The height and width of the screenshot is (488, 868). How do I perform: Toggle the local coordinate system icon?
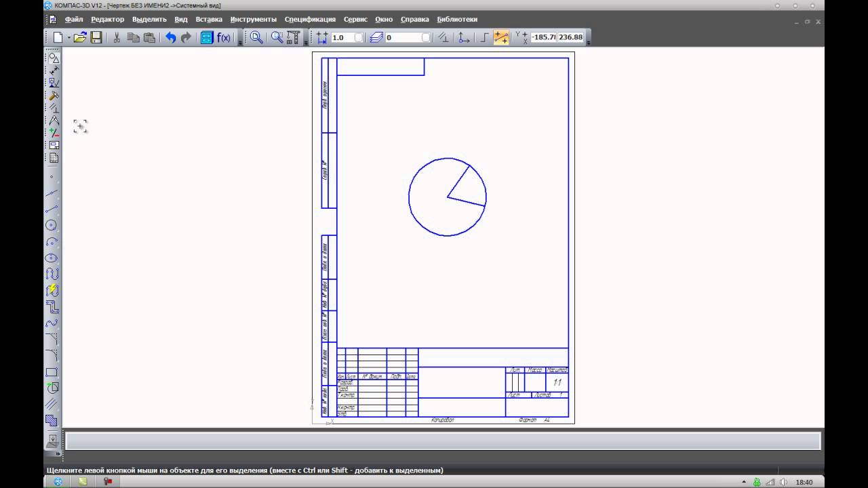click(x=464, y=38)
